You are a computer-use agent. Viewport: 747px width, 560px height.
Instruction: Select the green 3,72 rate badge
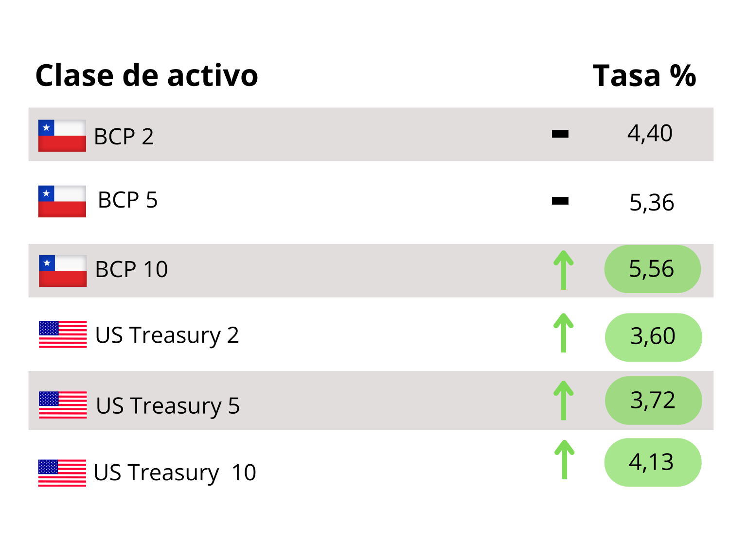tap(653, 401)
